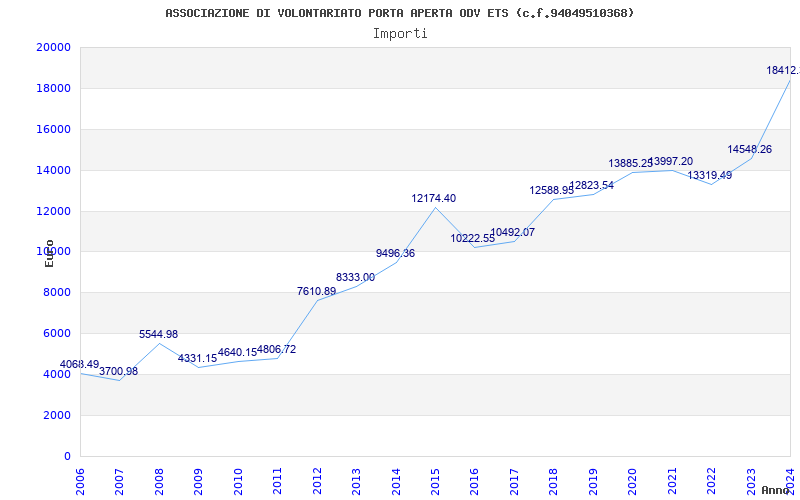Image resolution: width=800 pixels, height=500 pixels.
Task: Click the 18412 label at the 2024 point
Action: pyautogui.click(x=783, y=70)
